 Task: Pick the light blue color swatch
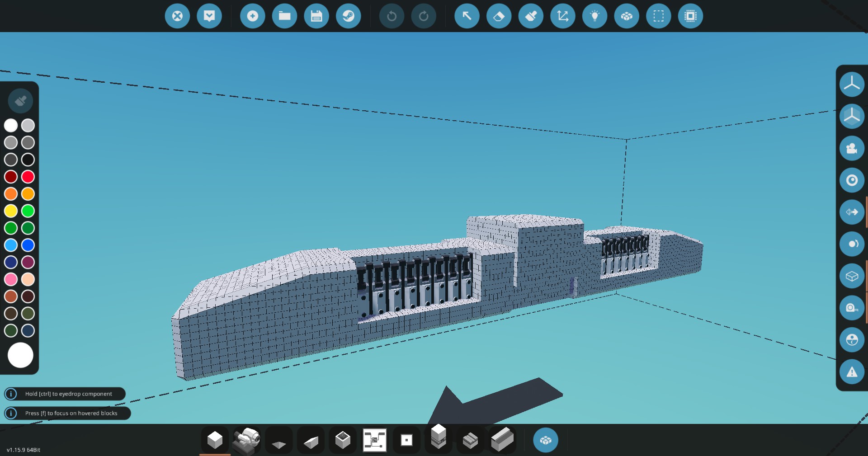(11, 245)
